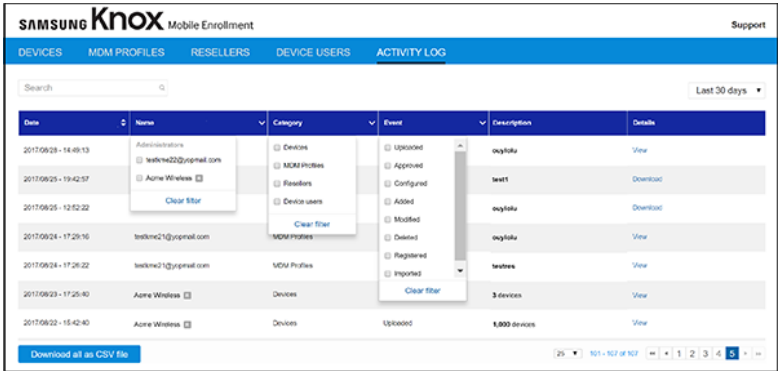Go to page 4
Viewport: 780px width, 372px height.
point(718,354)
